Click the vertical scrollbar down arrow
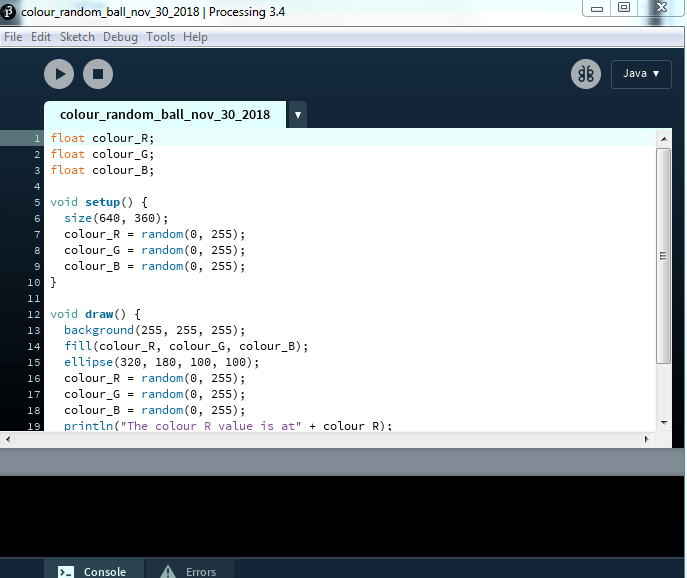Image resolution: width=687 pixels, height=578 pixels. click(663, 422)
